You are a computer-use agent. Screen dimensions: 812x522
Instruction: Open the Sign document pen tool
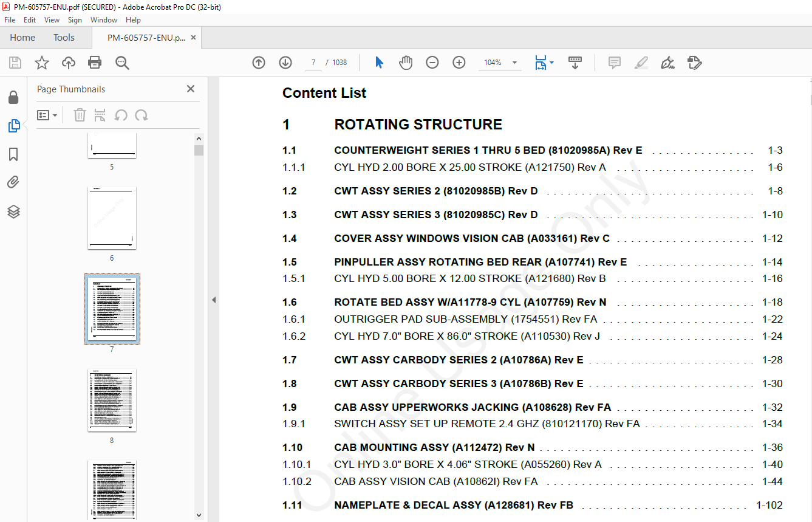pyautogui.click(x=667, y=63)
